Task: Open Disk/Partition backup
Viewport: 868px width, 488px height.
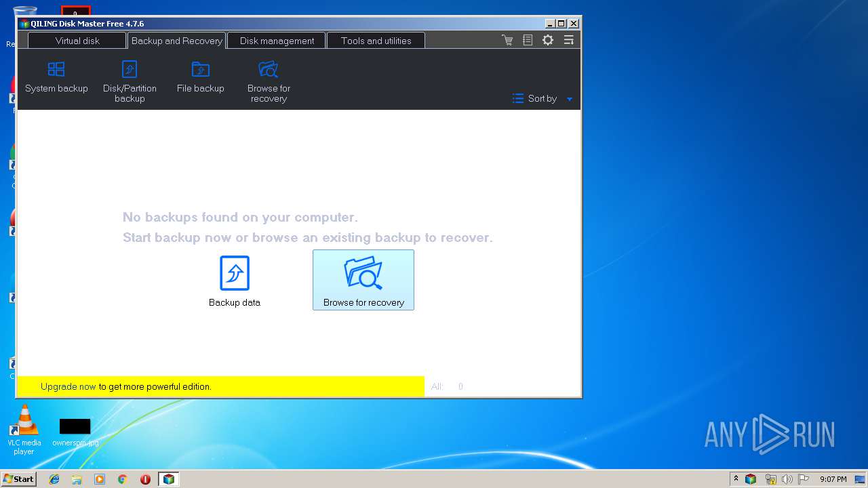Action: coord(130,81)
